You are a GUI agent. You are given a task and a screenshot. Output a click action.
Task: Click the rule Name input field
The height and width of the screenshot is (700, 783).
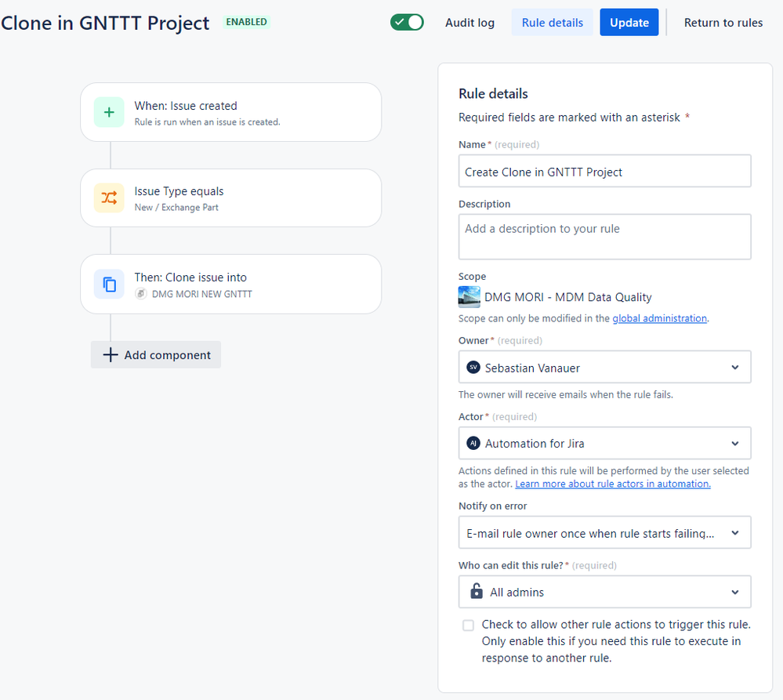click(x=605, y=171)
